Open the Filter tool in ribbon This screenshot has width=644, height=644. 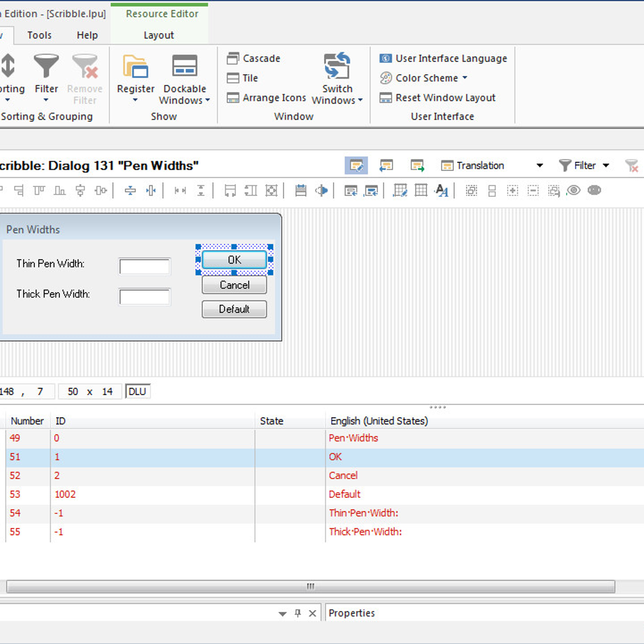(x=46, y=77)
